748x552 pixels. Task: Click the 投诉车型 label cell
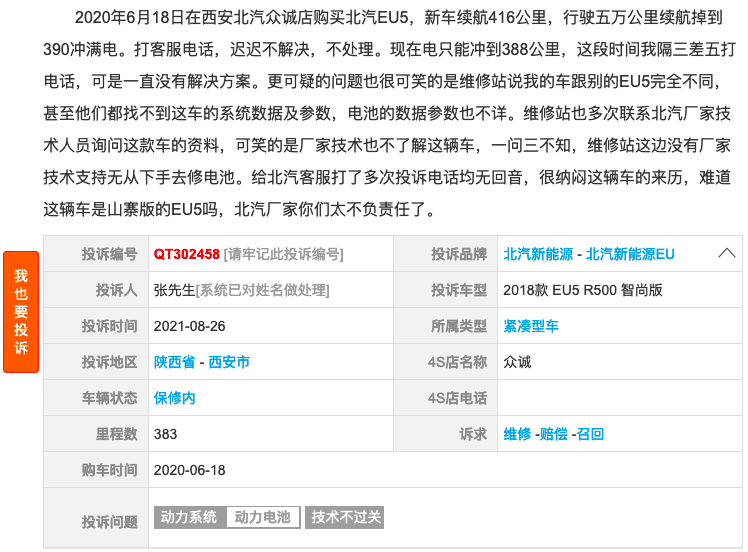[x=446, y=290]
